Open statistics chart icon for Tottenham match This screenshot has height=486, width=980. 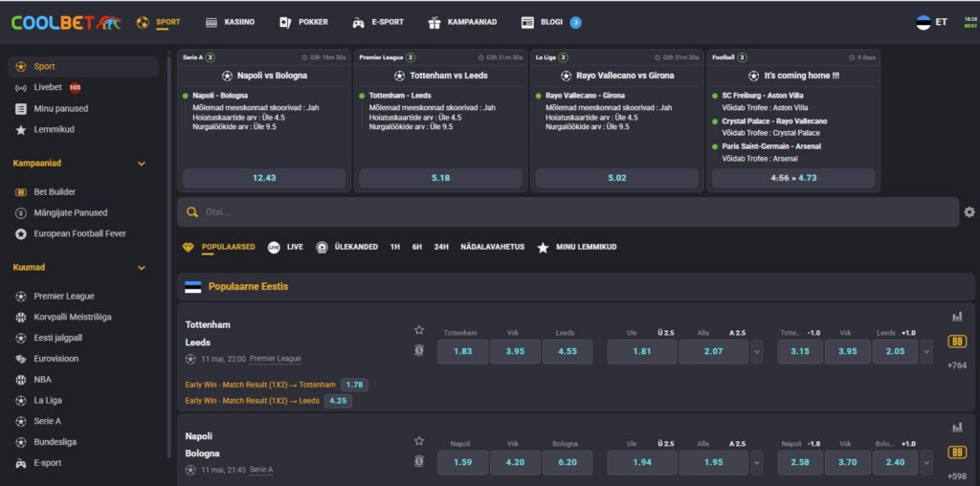(x=957, y=317)
